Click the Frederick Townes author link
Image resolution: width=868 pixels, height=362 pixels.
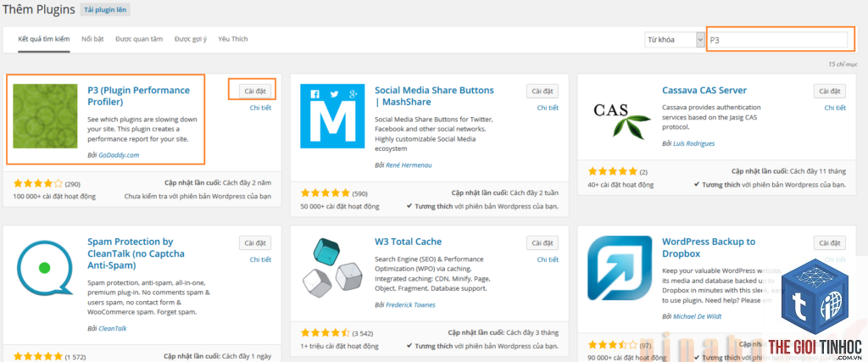(x=410, y=305)
